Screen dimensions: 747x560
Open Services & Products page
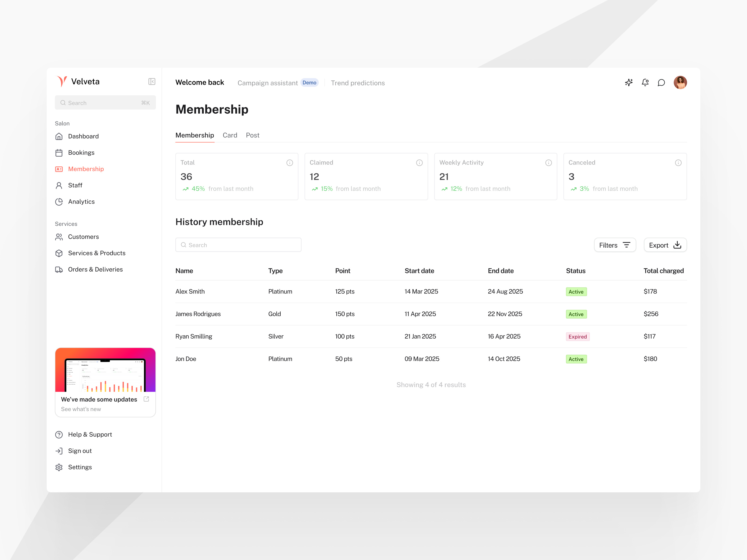pyautogui.click(x=97, y=253)
